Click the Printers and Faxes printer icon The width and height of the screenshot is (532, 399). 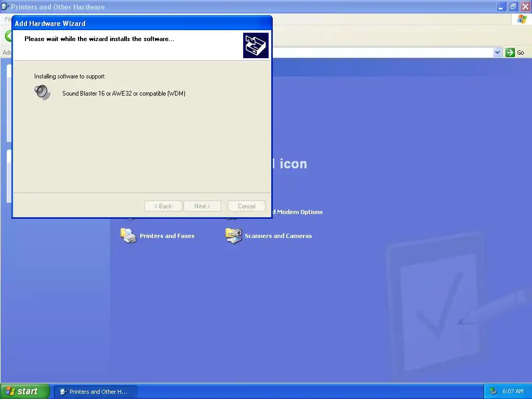point(128,236)
